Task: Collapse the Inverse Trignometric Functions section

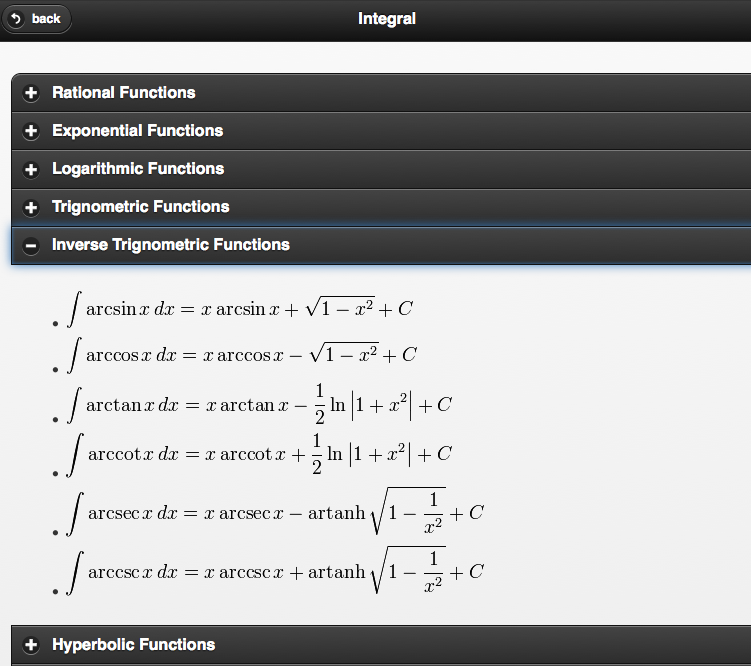Action: click(x=171, y=245)
